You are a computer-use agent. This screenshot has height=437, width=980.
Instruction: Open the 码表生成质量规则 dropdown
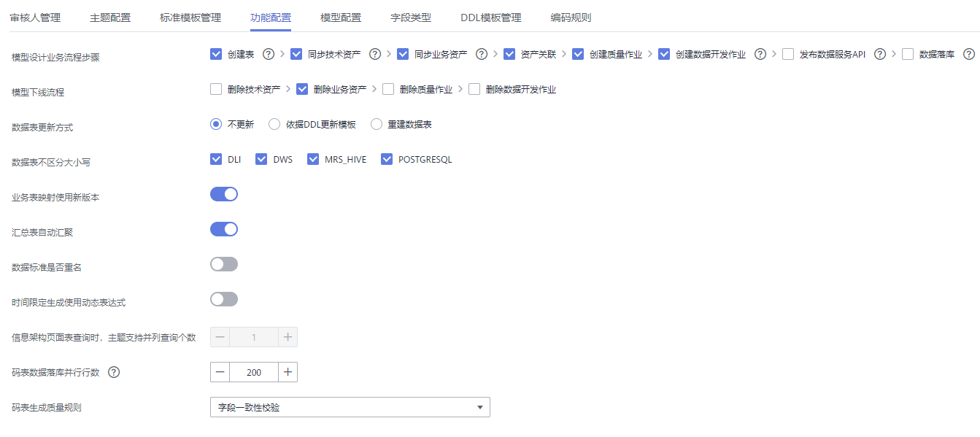tap(350, 407)
